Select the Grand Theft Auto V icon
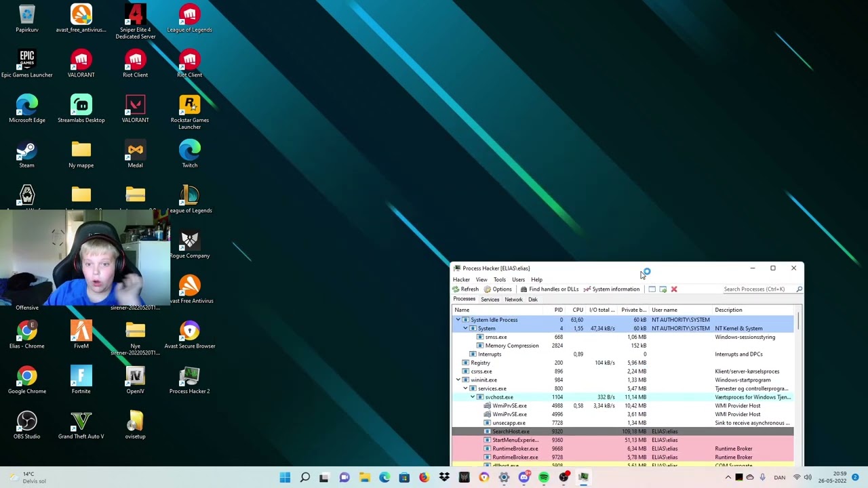The image size is (868, 488). [x=81, y=425]
